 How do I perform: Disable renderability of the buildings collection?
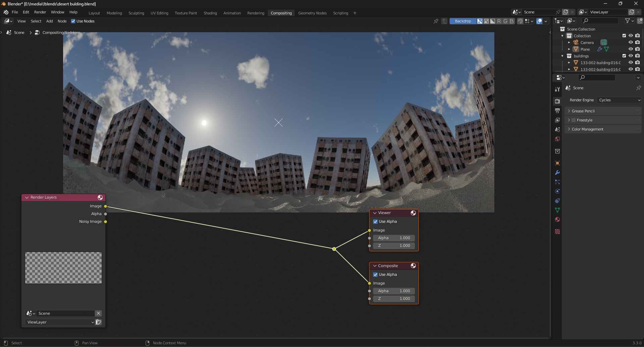coord(637,56)
